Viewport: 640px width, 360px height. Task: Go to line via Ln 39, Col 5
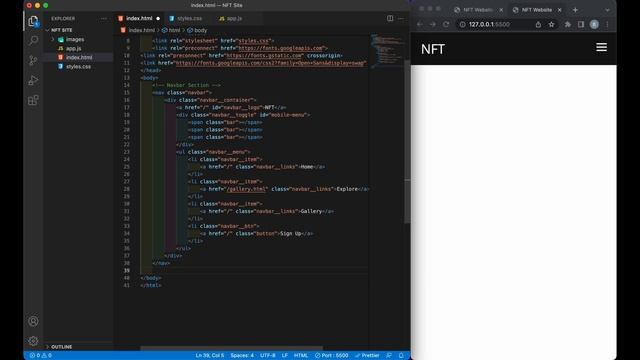tap(210, 356)
